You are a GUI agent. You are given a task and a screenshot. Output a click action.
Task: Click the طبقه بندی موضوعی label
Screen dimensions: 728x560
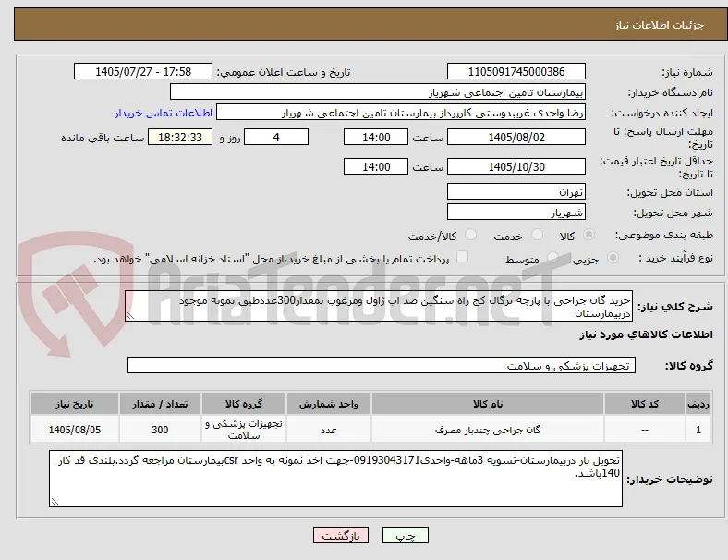664,235
